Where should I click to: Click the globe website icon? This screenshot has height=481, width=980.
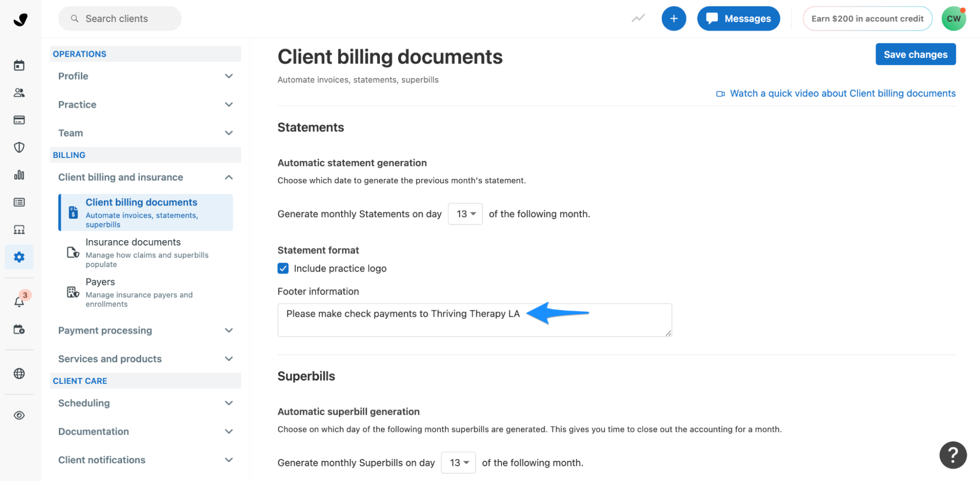(x=19, y=374)
